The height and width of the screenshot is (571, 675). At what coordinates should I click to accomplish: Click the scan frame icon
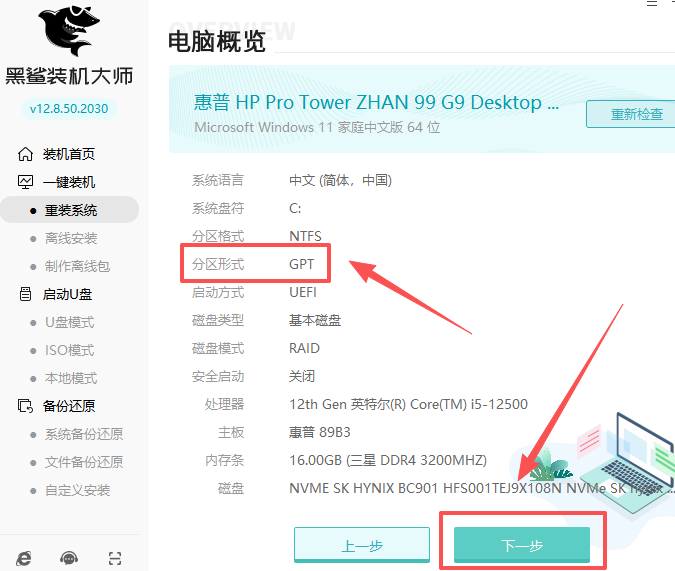click(x=115, y=559)
